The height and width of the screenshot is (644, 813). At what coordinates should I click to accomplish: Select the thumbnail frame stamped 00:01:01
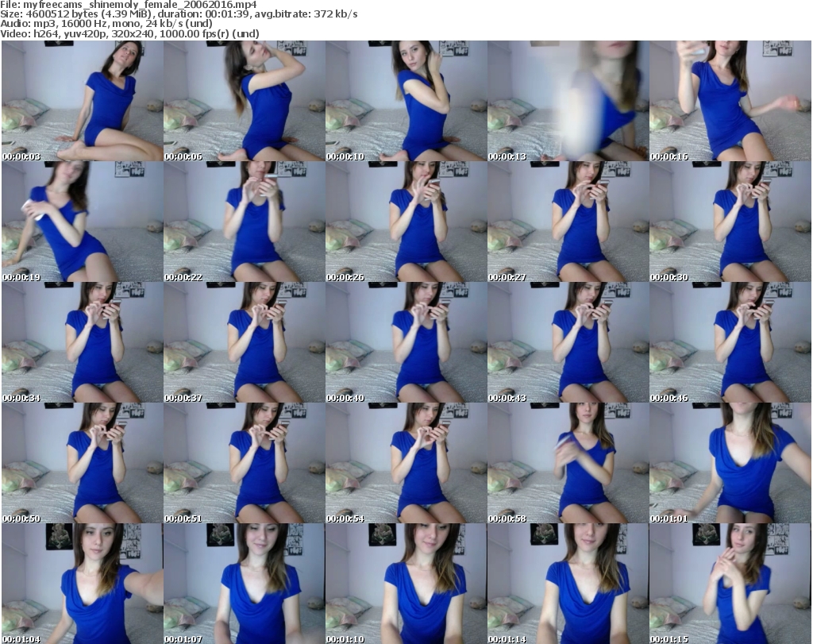pos(730,463)
